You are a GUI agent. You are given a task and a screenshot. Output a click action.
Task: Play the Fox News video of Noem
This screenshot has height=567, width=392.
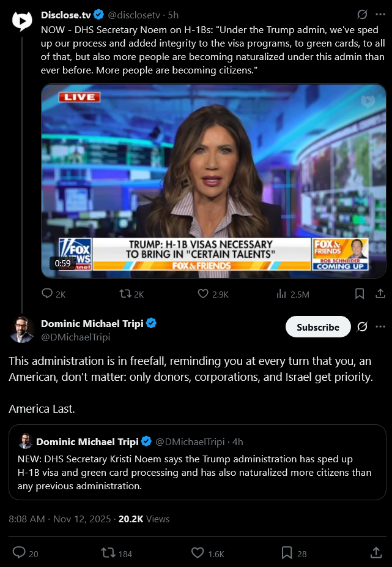pos(213,181)
